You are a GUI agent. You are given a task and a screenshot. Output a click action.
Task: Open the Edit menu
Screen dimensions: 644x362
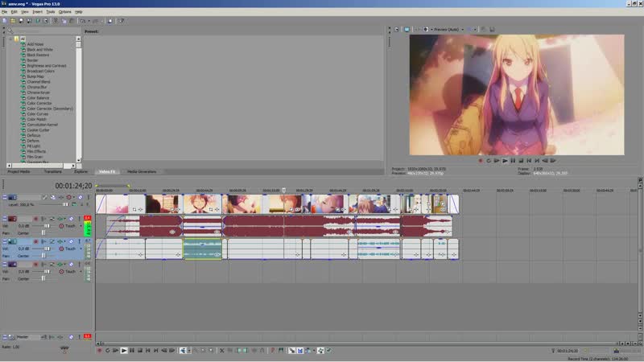(x=14, y=12)
